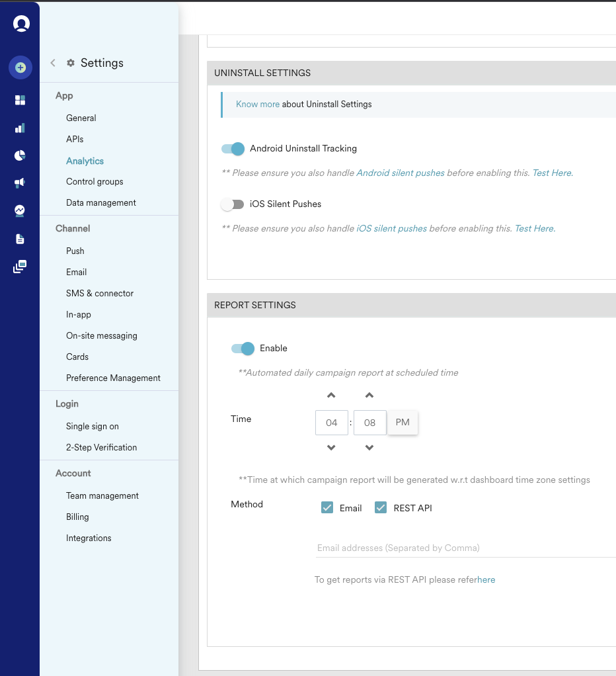616x676 pixels.
Task: Decrease the minutes with the down chevron
Action: tap(369, 448)
